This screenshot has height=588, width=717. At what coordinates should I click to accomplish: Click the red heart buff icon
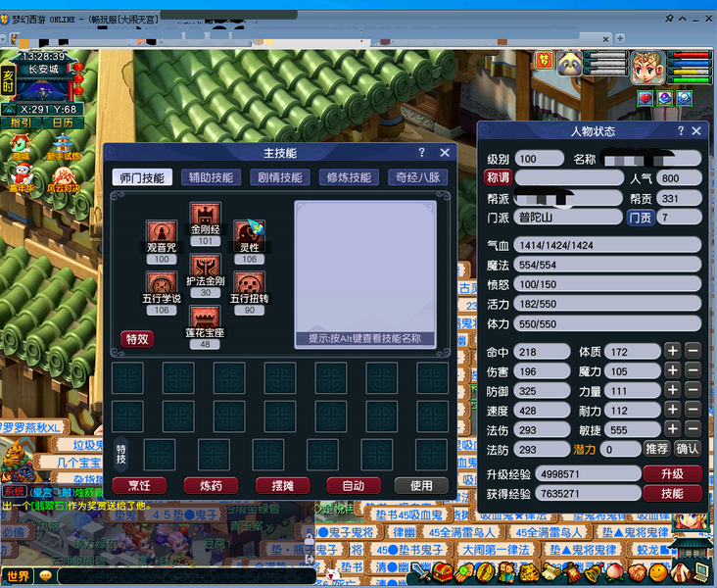click(645, 98)
